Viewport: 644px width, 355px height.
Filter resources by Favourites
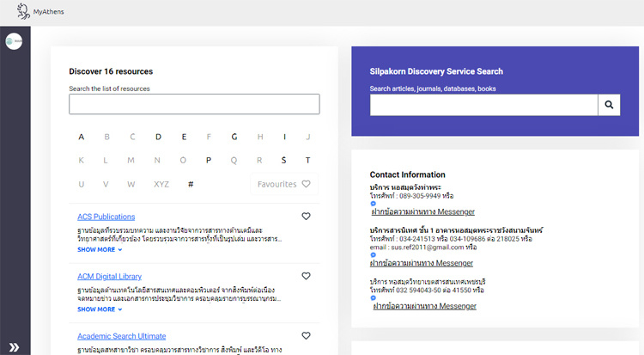pyautogui.click(x=284, y=184)
